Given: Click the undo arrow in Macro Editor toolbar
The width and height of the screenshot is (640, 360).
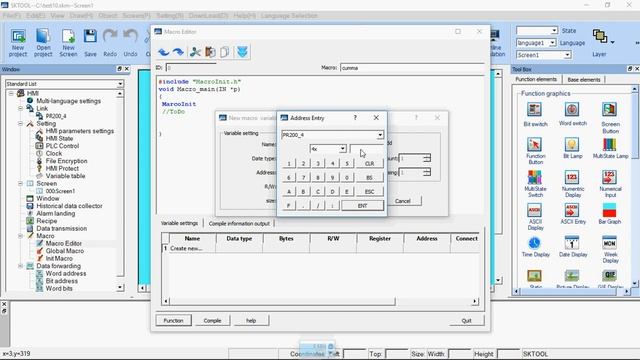Looking at the screenshot, I should pos(164,52).
